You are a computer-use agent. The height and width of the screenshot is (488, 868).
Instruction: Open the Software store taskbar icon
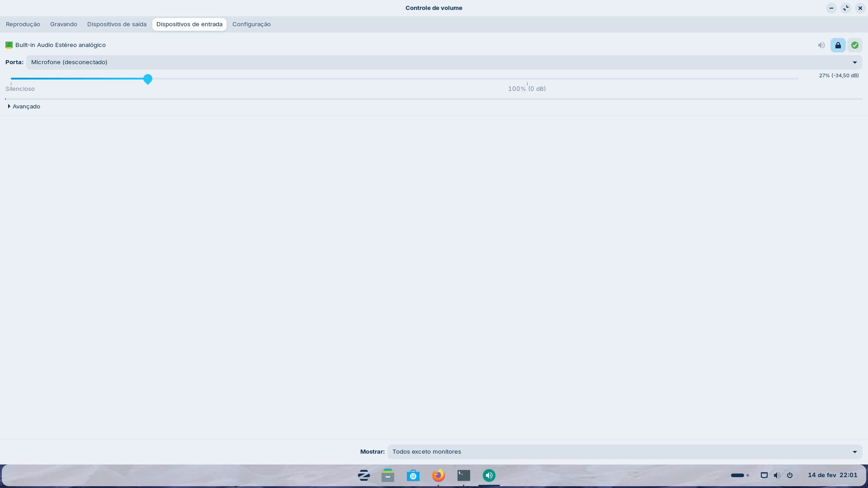[413, 475]
